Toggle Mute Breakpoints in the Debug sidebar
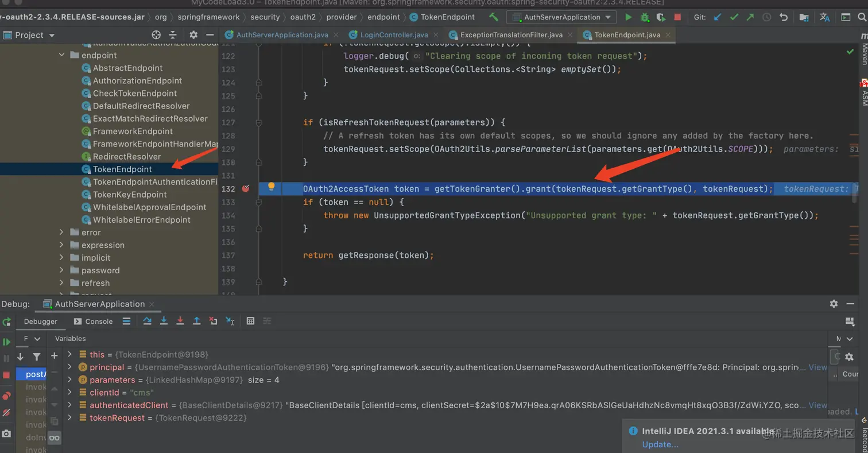Image resolution: width=868 pixels, height=453 pixels. click(x=6, y=412)
